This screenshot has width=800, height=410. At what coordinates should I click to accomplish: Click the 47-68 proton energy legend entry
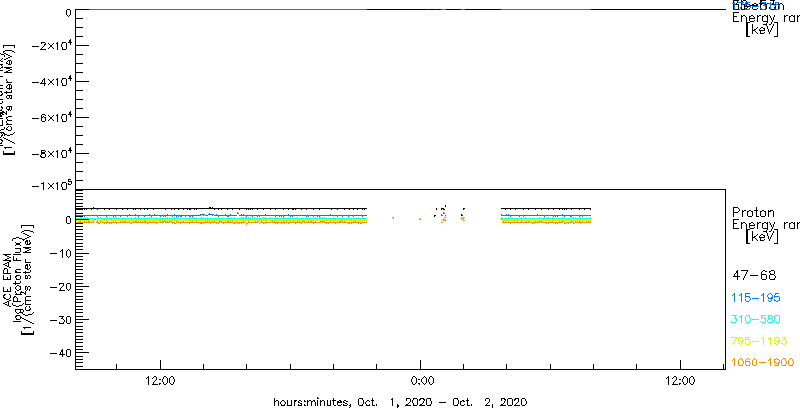754,276
